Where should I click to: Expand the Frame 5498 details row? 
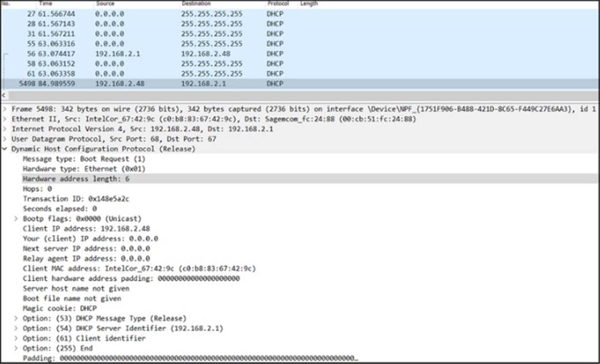click(6, 109)
